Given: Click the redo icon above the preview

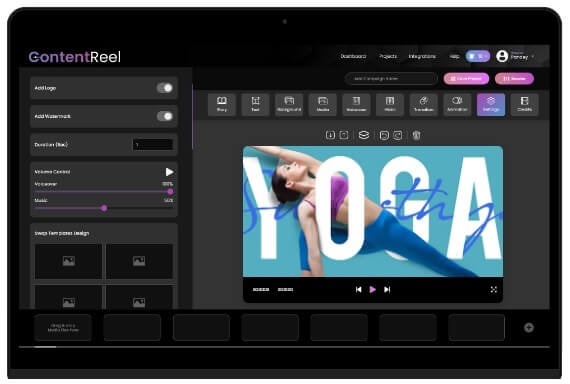Looking at the screenshot, I should point(398,136).
